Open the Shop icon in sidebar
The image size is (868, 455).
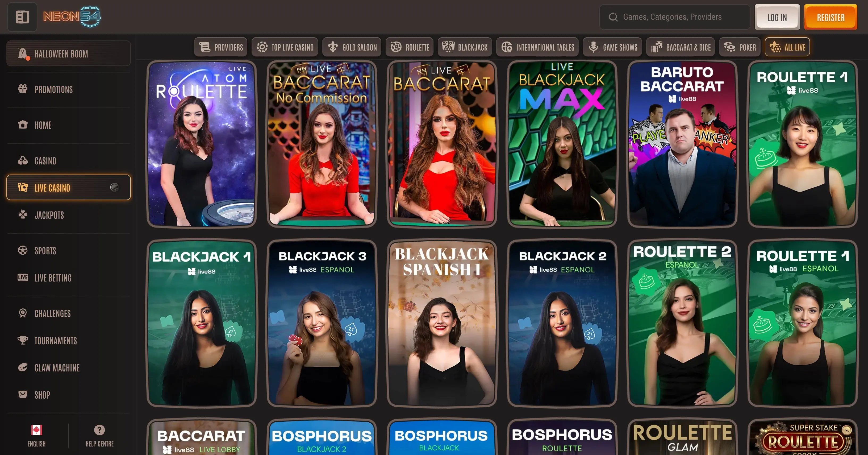23,394
